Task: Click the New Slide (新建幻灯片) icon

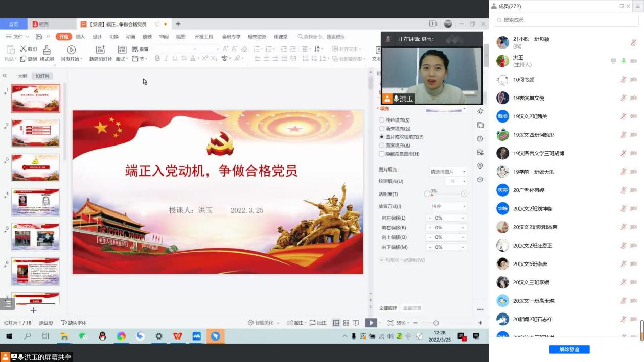Action: (x=100, y=50)
